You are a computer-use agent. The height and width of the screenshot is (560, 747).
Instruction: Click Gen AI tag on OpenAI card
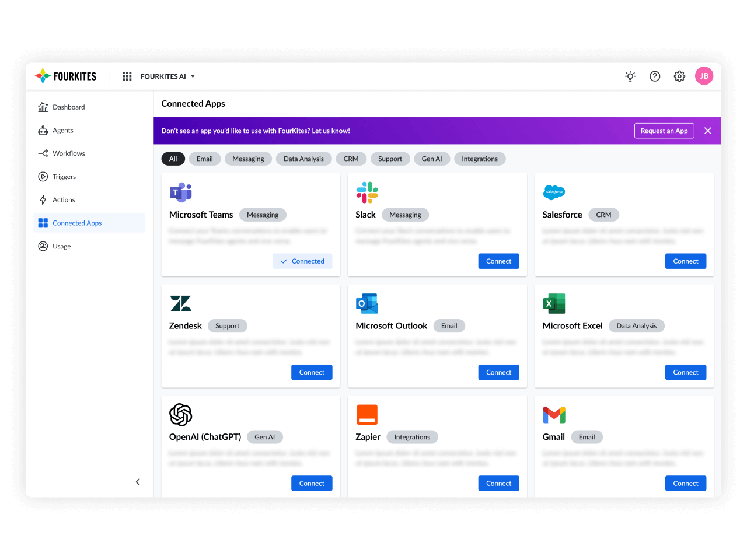point(264,437)
